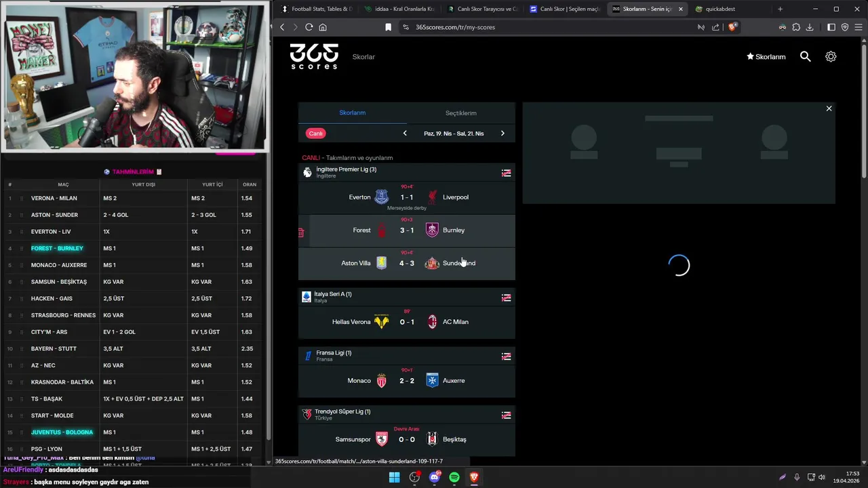This screenshot has height=488, width=868.
Task: Open Fransa Ligi league header
Action: 407,356
